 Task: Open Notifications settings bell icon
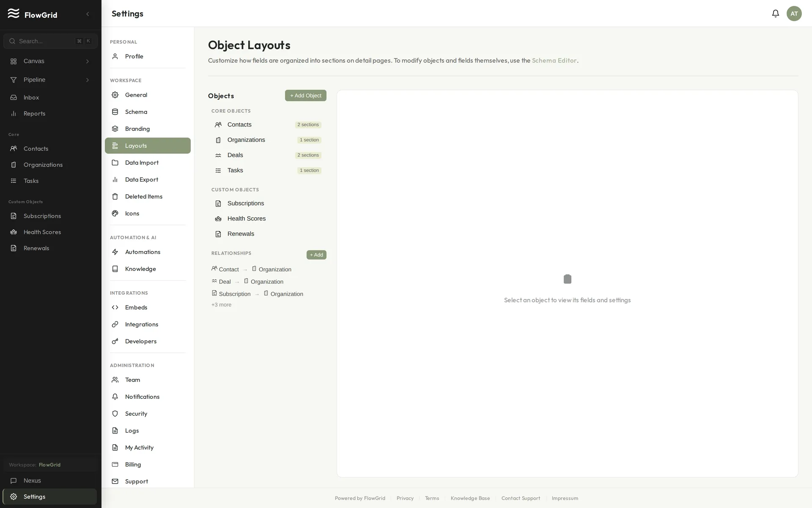click(115, 397)
